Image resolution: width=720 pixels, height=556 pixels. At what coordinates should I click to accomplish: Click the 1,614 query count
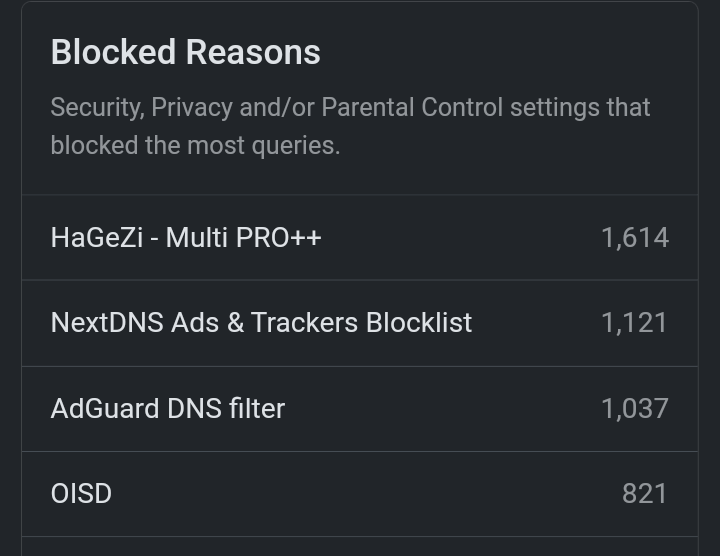pyautogui.click(x=634, y=238)
